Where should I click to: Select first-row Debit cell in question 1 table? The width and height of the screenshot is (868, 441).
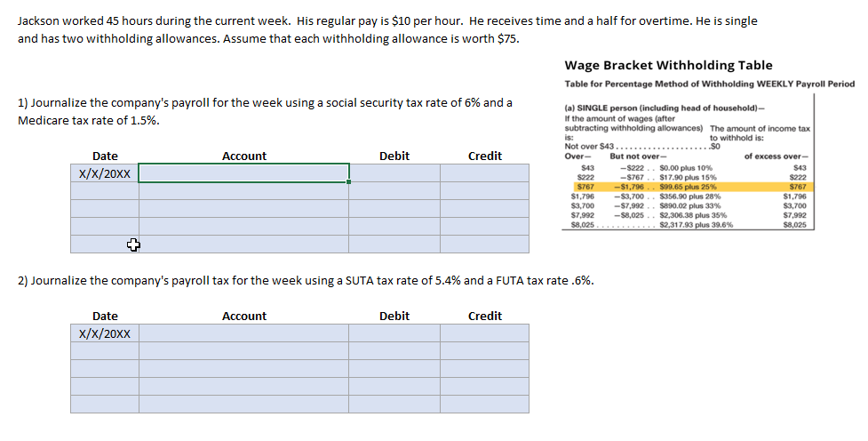(x=394, y=172)
